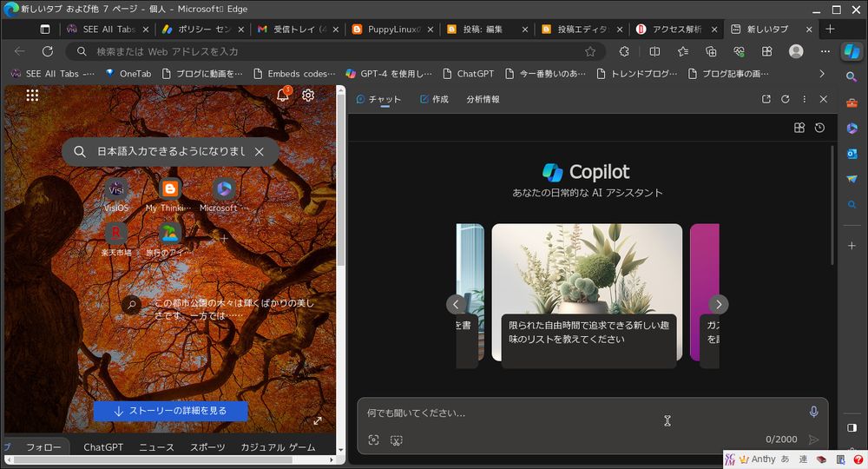
Task: Select the ニュース feed tab
Action: (156, 446)
